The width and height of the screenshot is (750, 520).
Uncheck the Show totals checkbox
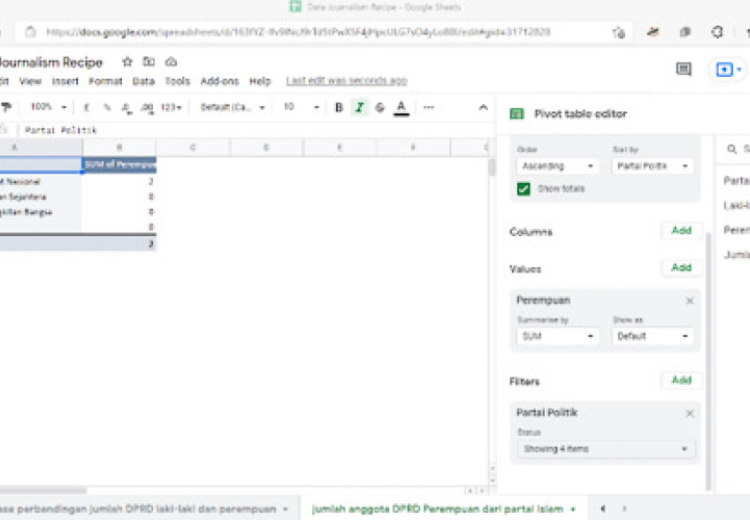pyautogui.click(x=524, y=188)
